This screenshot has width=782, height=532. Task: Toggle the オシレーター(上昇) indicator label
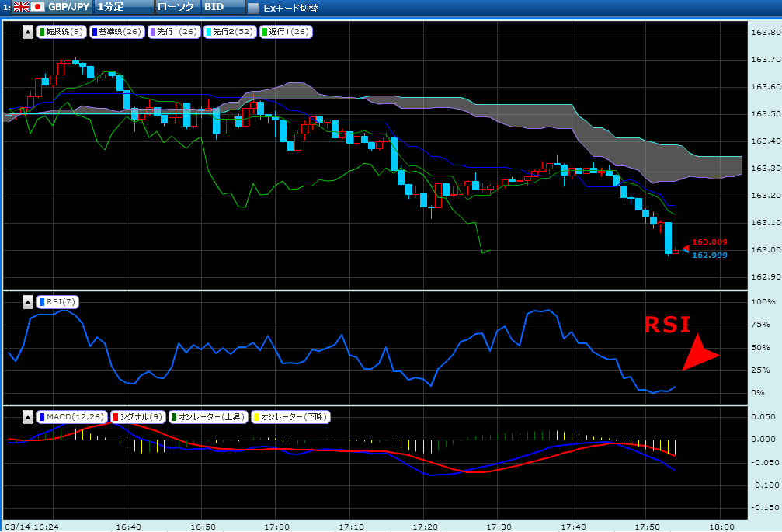tap(208, 417)
